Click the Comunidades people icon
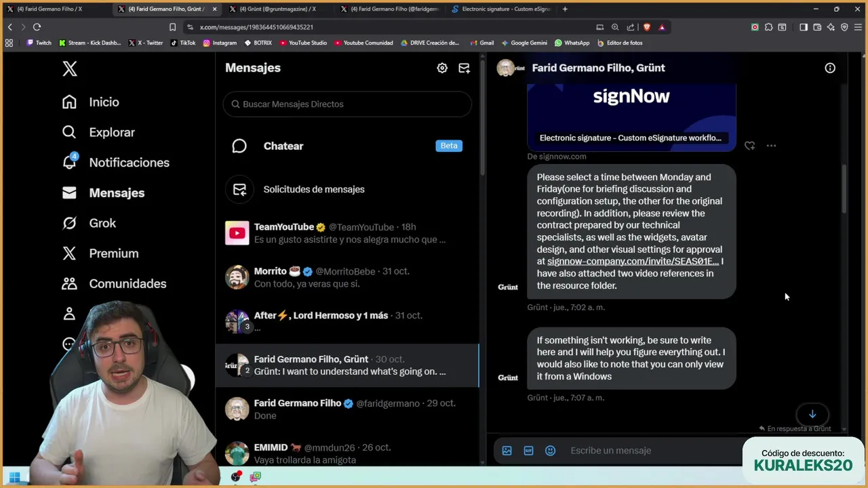The image size is (868, 488). 69,283
